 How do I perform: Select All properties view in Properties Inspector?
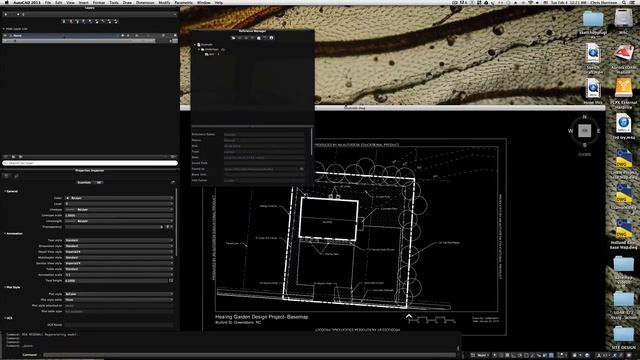click(98, 182)
